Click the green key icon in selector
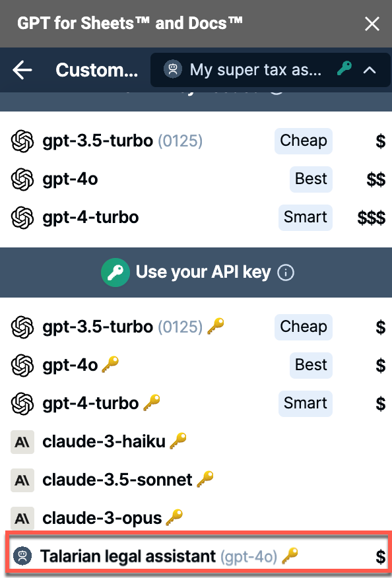The width and height of the screenshot is (392, 578). [344, 69]
